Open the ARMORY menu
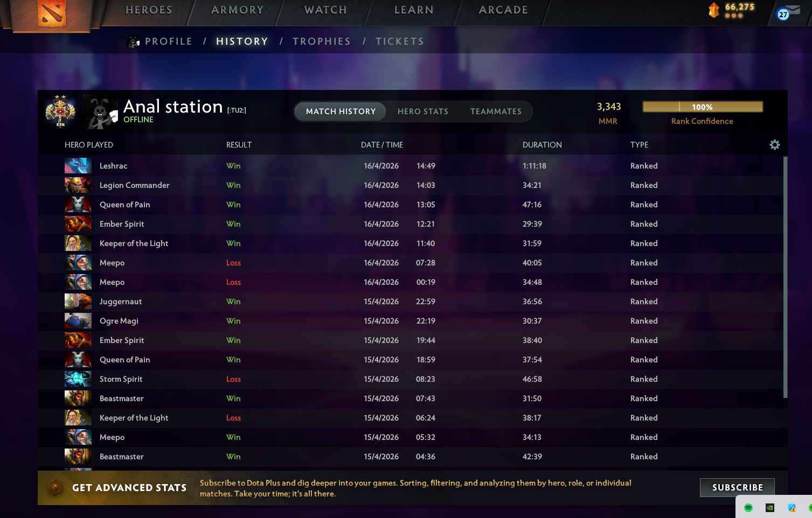The image size is (812, 518). [x=238, y=10]
